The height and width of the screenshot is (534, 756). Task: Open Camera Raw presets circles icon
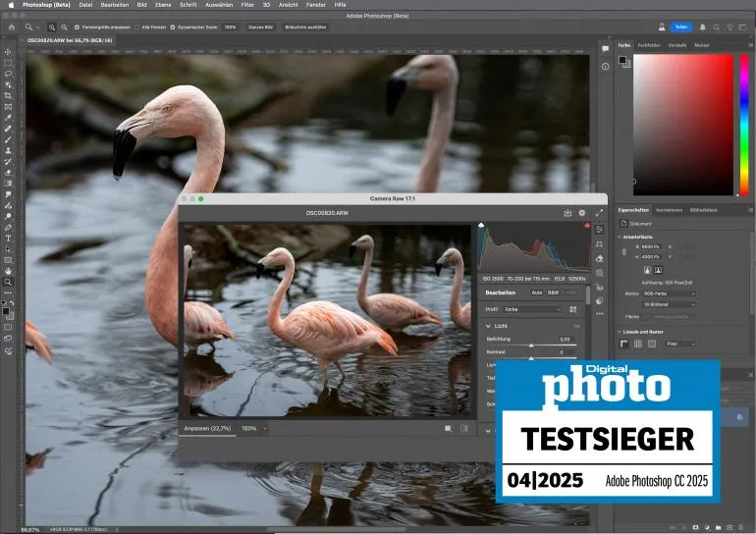pos(599,300)
